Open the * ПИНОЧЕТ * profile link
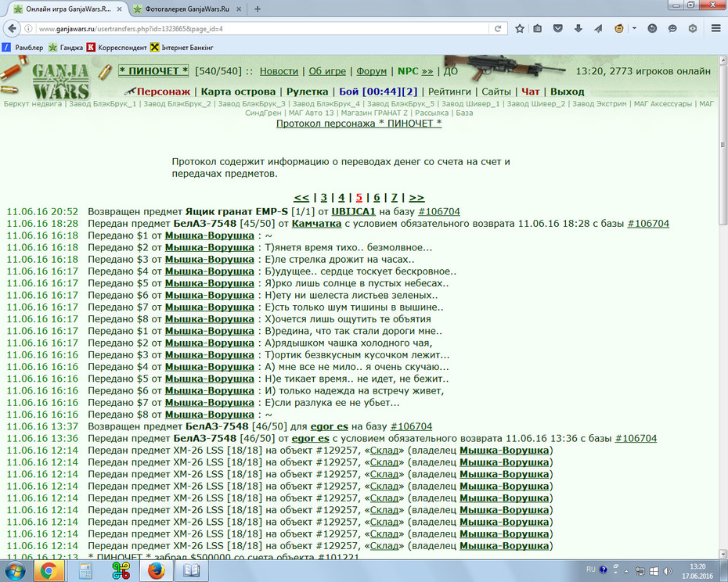 tap(153, 71)
